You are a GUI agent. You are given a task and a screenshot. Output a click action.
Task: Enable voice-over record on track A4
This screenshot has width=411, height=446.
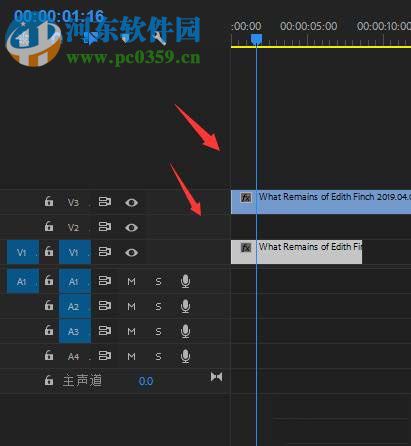185,356
